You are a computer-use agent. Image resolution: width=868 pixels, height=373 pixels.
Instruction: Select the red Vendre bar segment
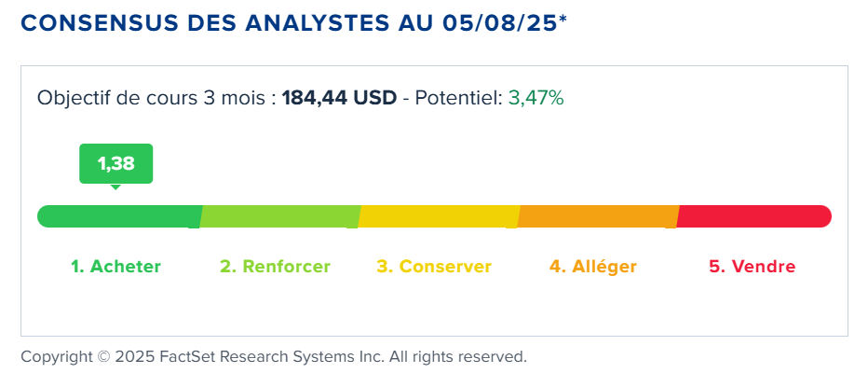point(754,216)
